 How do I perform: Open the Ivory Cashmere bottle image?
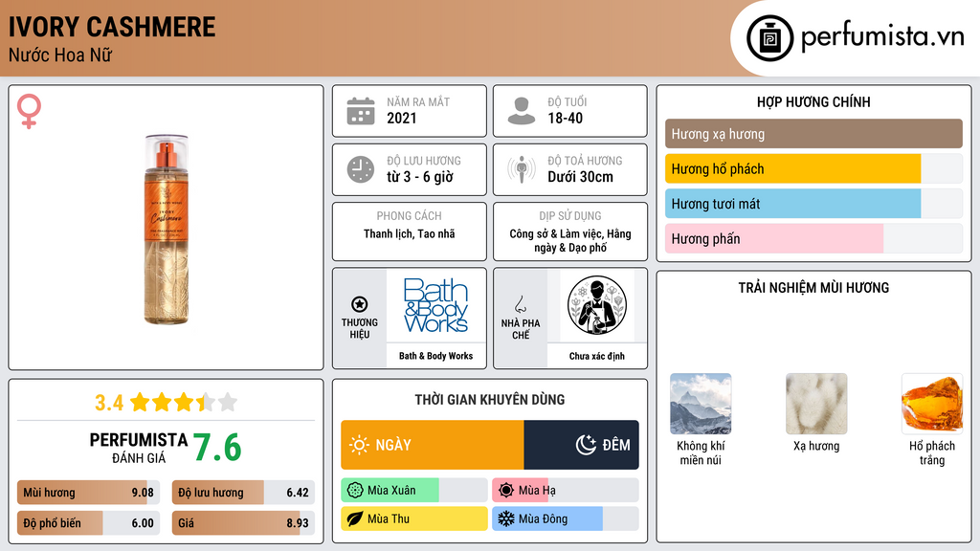click(x=167, y=229)
